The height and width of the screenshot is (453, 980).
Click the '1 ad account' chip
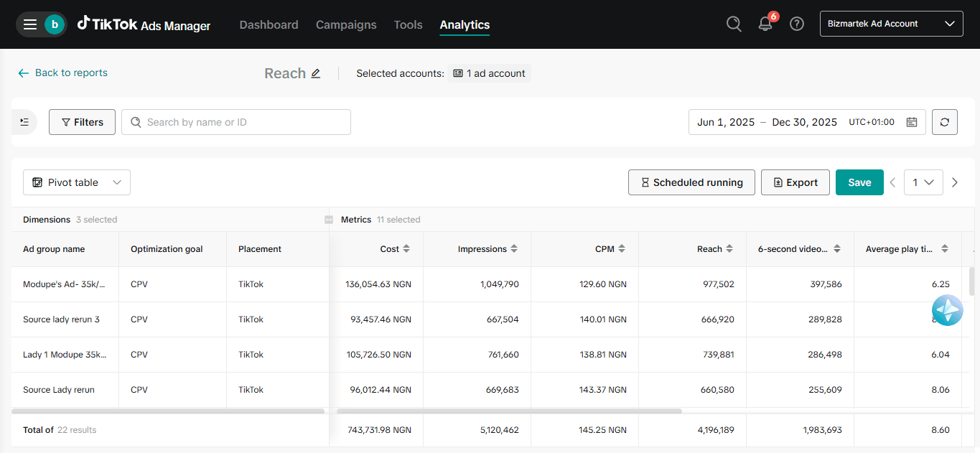(490, 73)
